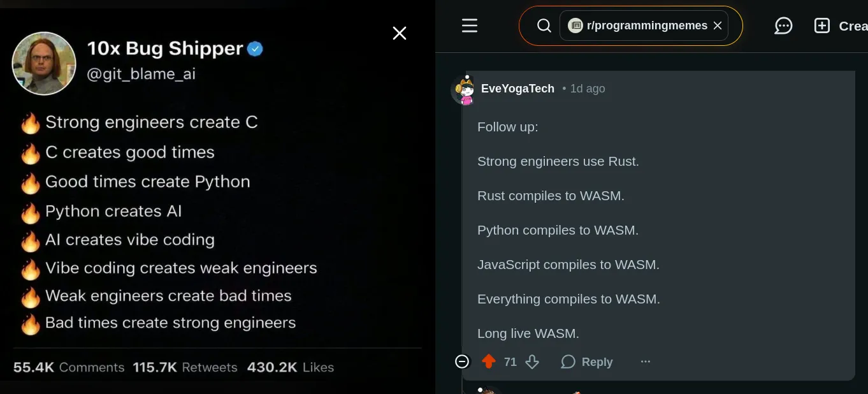868x394 pixels.
Task: Click the subreddit icon inside the search chip
Action: point(575,26)
